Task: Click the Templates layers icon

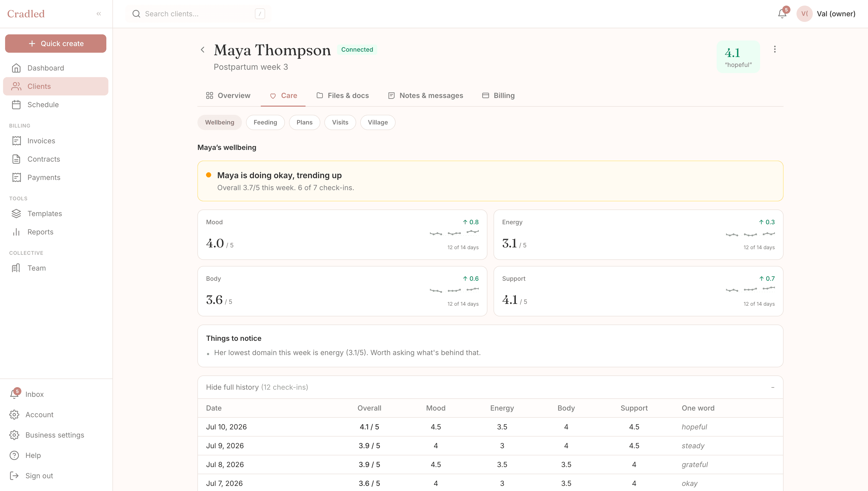Action: [16, 214]
